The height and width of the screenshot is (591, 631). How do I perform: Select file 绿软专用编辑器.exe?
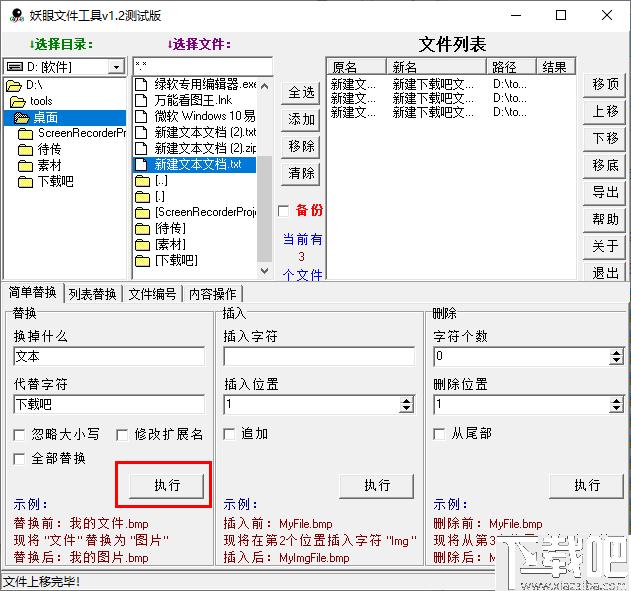195,84
